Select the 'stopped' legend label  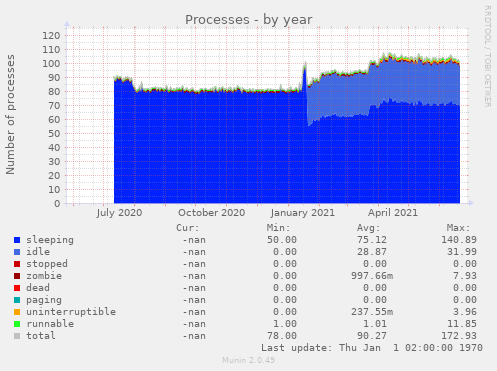pyautogui.click(x=47, y=264)
